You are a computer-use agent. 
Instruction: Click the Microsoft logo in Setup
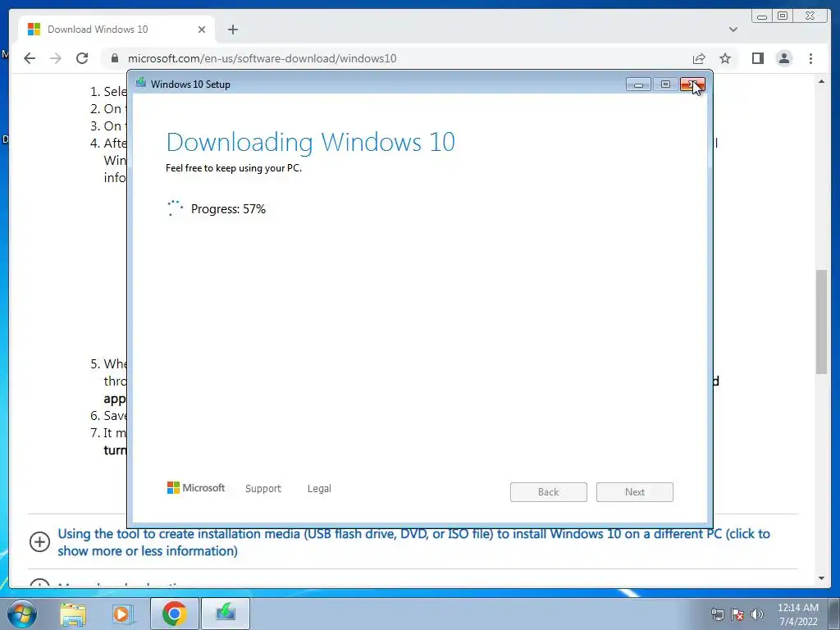196,488
